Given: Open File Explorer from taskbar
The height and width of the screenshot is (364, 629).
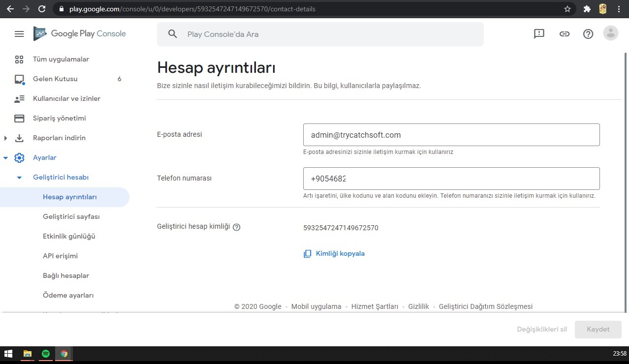Looking at the screenshot, I should (28, 354).
